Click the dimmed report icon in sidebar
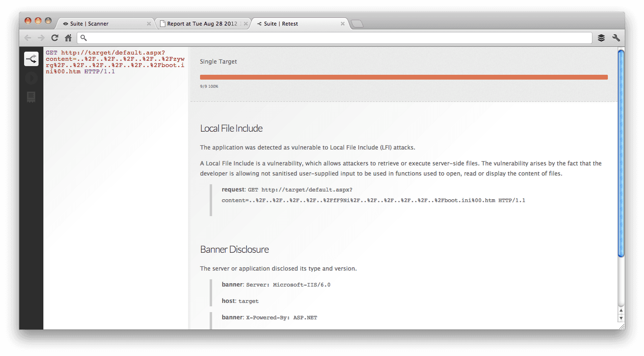This screenshot has height=356, width=644. (x=31, y=97)
